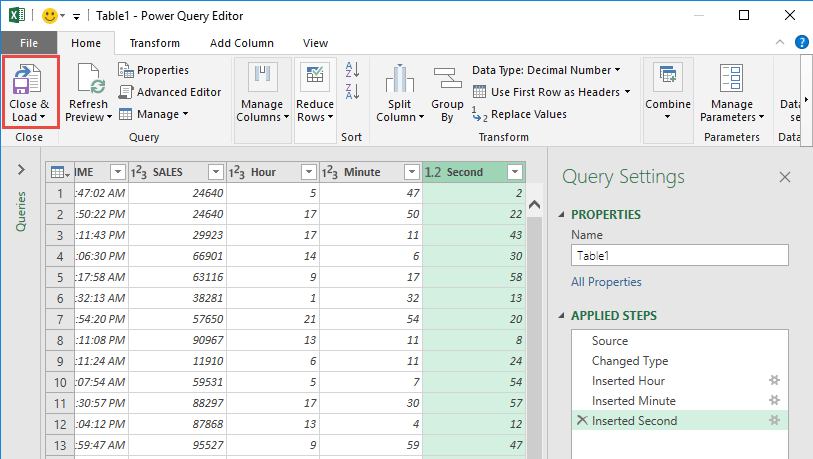Open settings gear for Inserted Minute step
Screen dimensions: 813x459
774,400
